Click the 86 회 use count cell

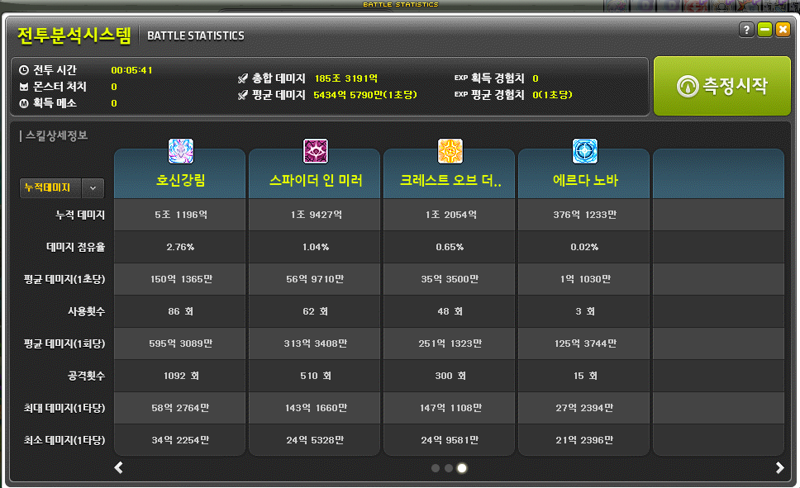pos(180,311)
